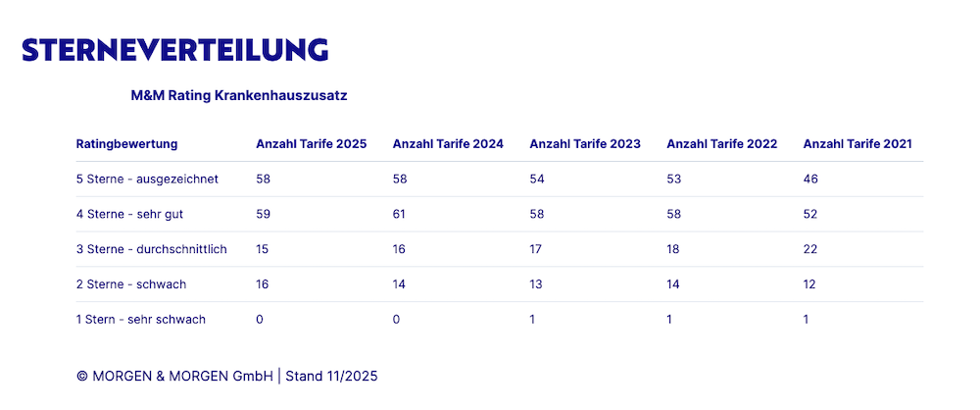Click the 2023 value for 1 Stern
The height and width of the screenshot is (410, 980).
pyautogui.click(x=532, y=320)
